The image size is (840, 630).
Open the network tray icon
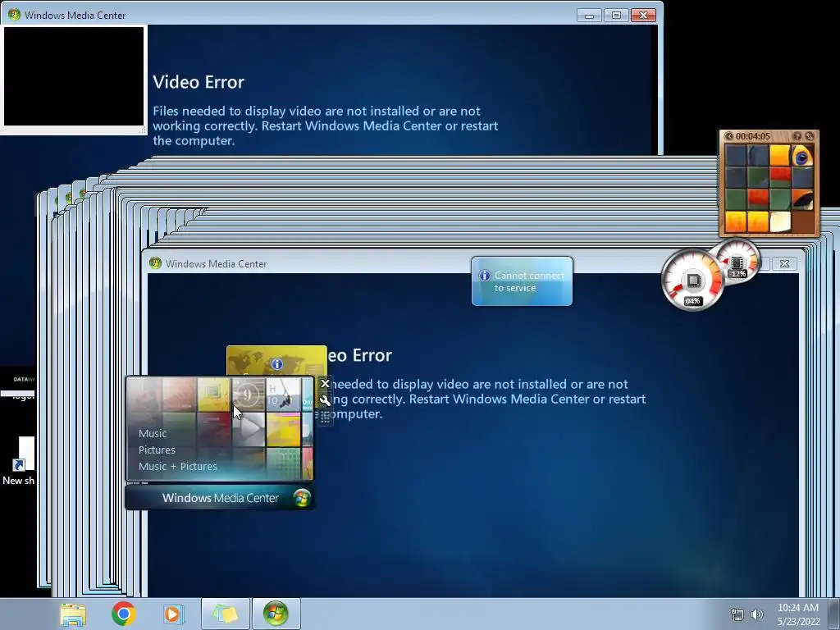(x=737, y=614)
